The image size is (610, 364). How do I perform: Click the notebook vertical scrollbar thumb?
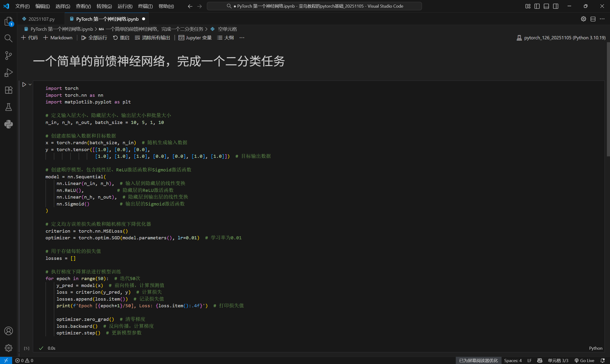tap(608, 99)
